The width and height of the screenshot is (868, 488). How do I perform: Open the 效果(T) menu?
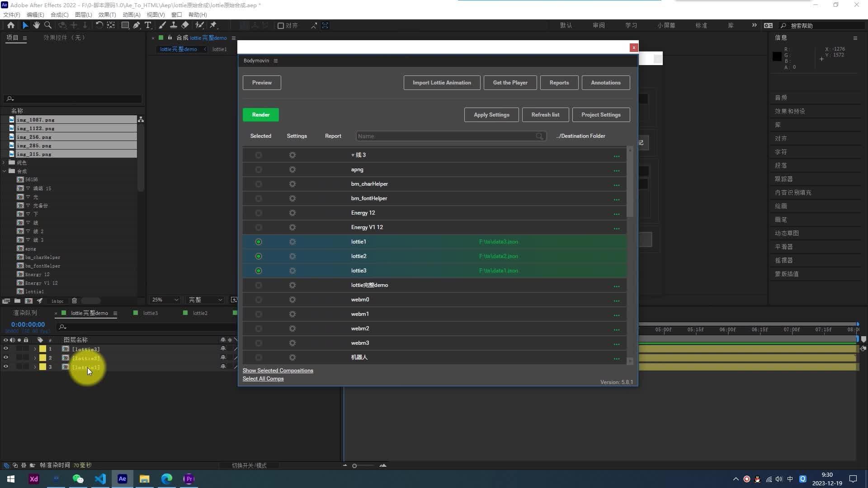pyautogui.click(x=107, y=14)
